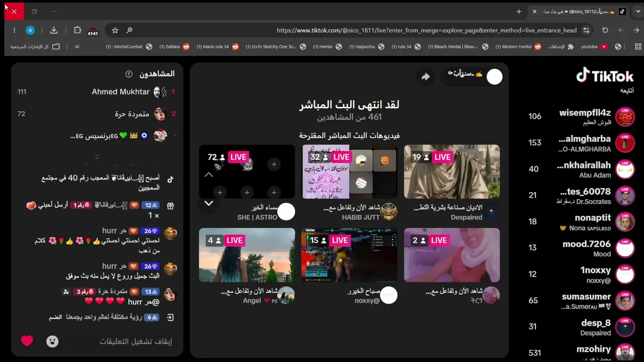Open the live thumbnail with 2 viewers
The image size is (644, 362).
tap(452, 255)
